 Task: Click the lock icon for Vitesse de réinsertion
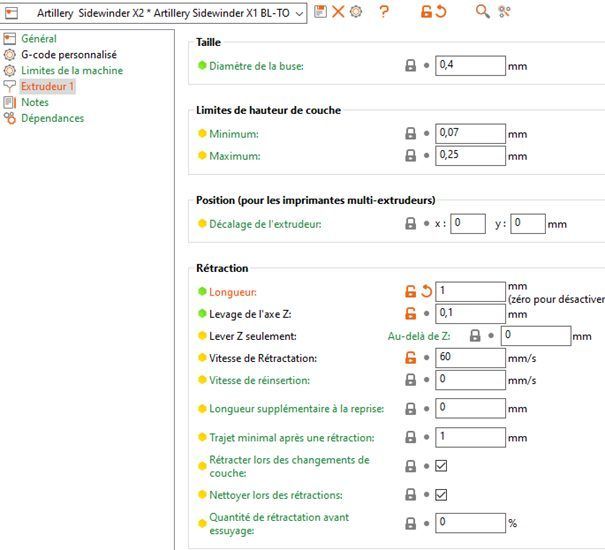(x=411, y=379)
